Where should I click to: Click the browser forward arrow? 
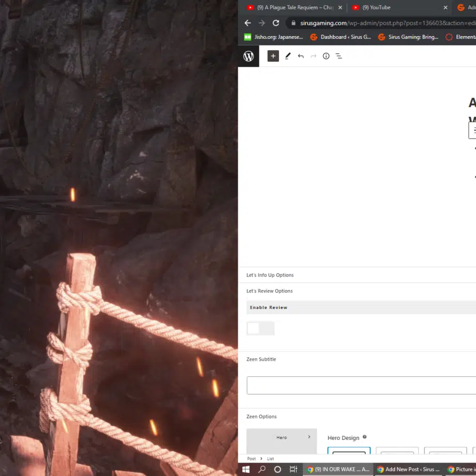pyautogui.click(x=262, y=23)
